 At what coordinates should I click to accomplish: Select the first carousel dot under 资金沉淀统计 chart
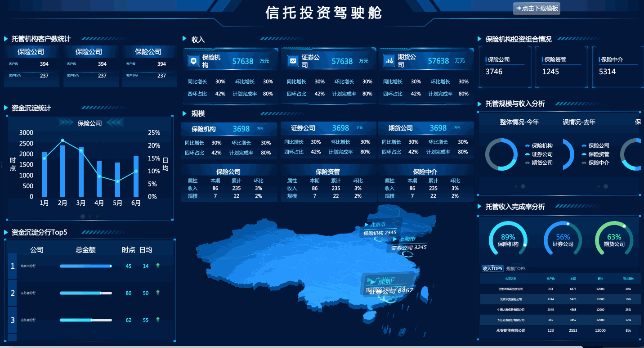(x=83, y=217)
